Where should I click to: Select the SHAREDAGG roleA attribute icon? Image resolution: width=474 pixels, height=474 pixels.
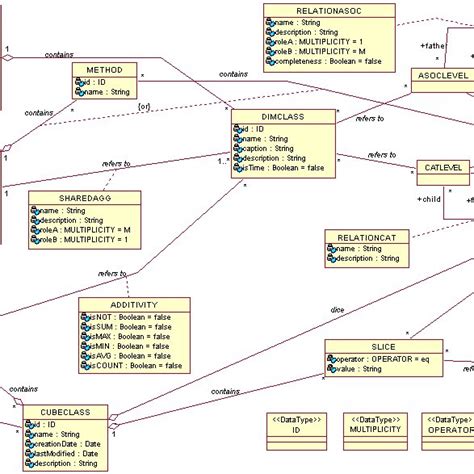[35, 230]
